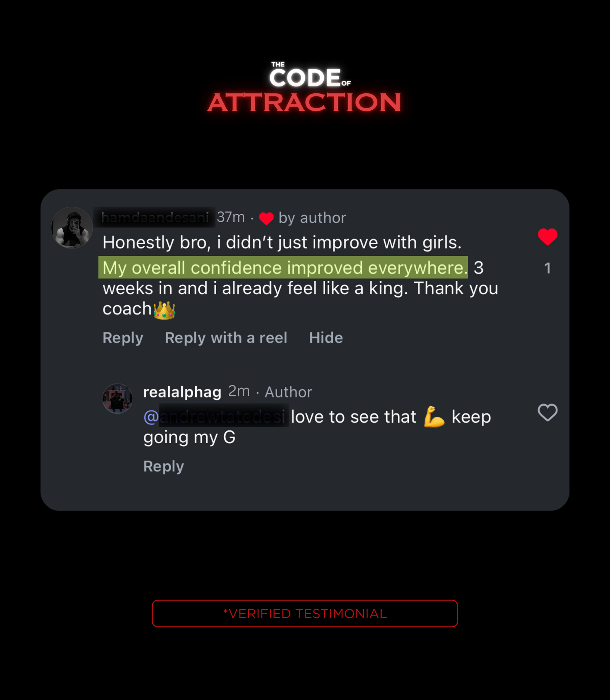The image size is (610, 700).
Task: Open the realalphag username link
Action: 182,392
